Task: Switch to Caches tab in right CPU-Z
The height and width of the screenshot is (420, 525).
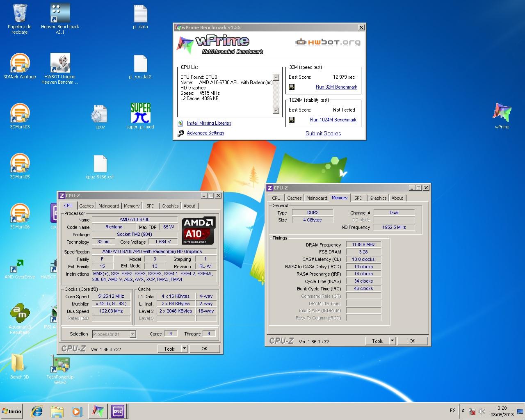Action: point(294,198)
